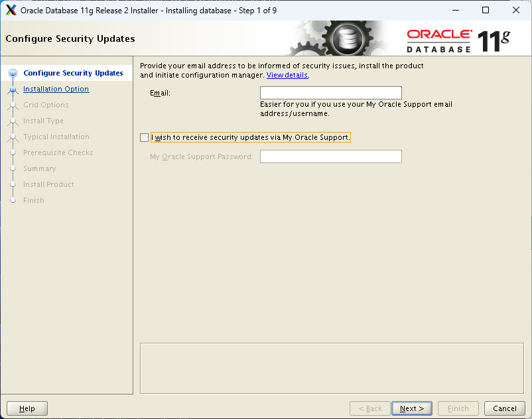The width and height of the screenshot is (532, 419).
Task: Select Configure Security Updates step
Action: point(73,73)
